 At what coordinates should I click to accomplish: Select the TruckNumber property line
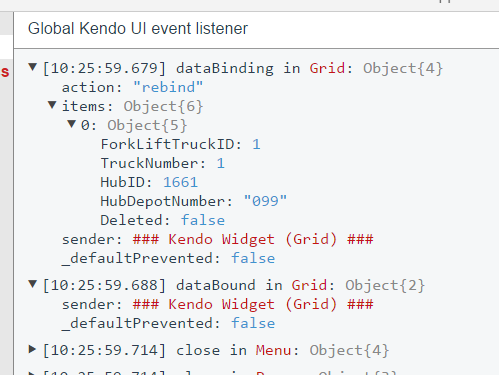coord(163,163)
